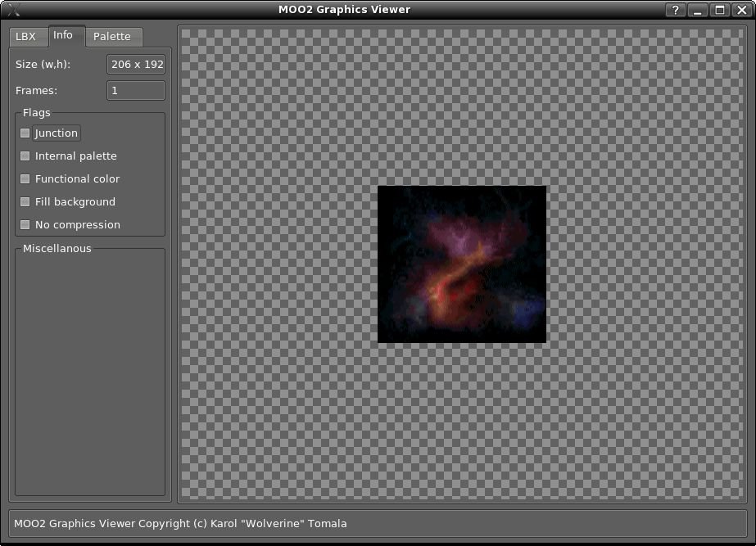
Task: Toggle the Internal palette checkbox
Action: (x=25, y=156)
